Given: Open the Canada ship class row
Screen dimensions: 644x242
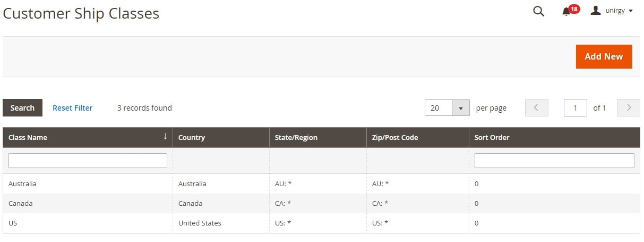Looking at the screenshot, I should (x=321, y=203).
